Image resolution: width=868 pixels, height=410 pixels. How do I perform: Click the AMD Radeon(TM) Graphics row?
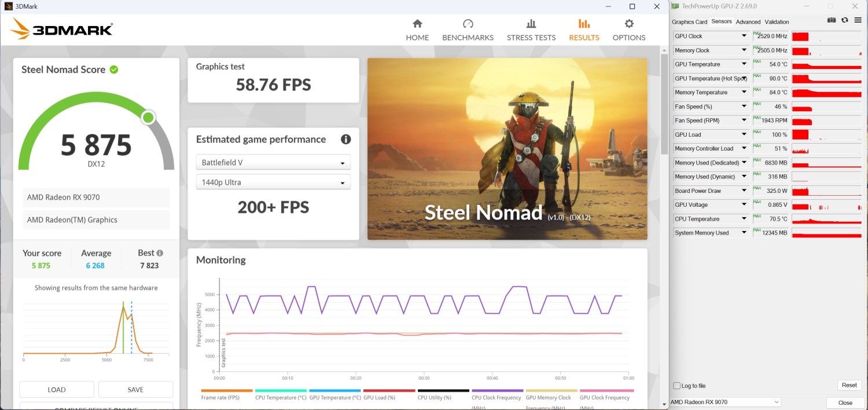[x=96, y=220]
